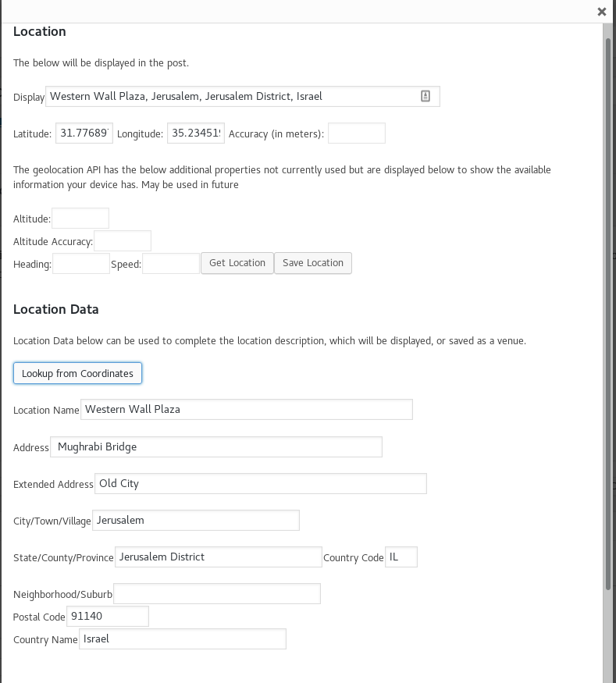616x683 pixels.
Task: Focus the Altitude input box
Action: tap(80, 219)
